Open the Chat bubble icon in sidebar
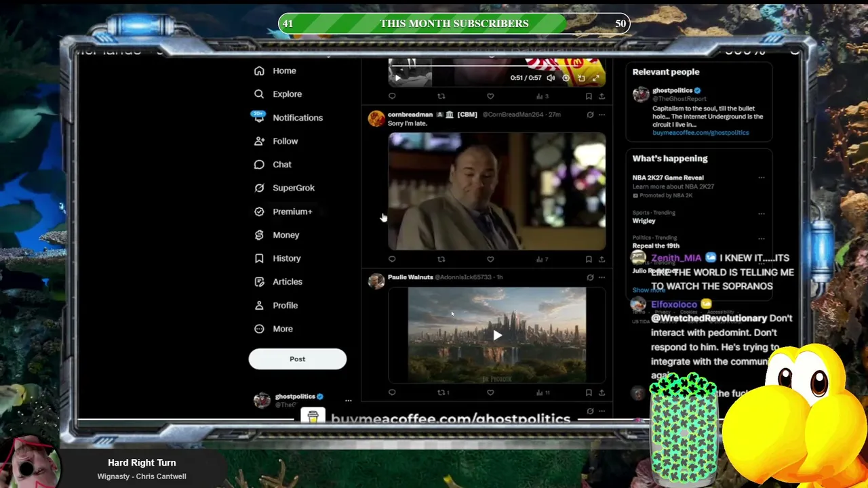The image size is (868, 488). (259, 165)
